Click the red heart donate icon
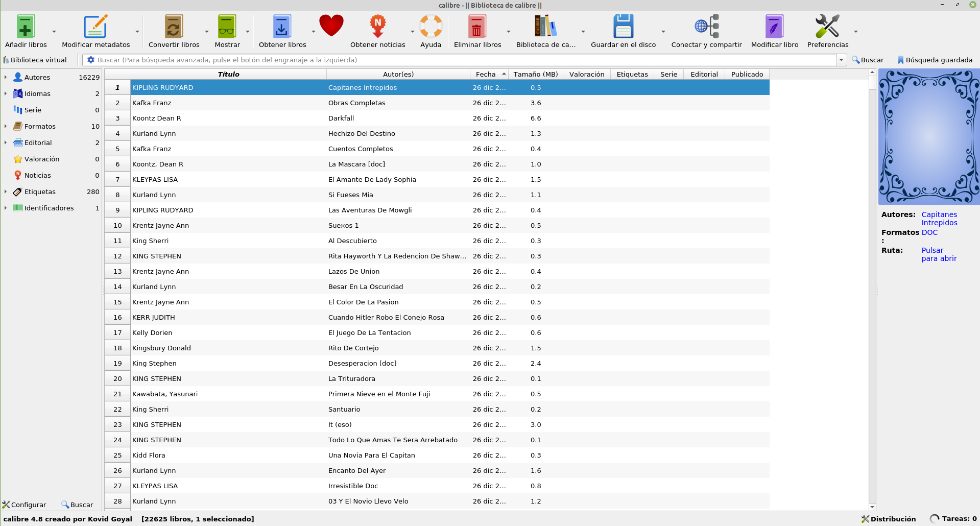 pos(331,26)
